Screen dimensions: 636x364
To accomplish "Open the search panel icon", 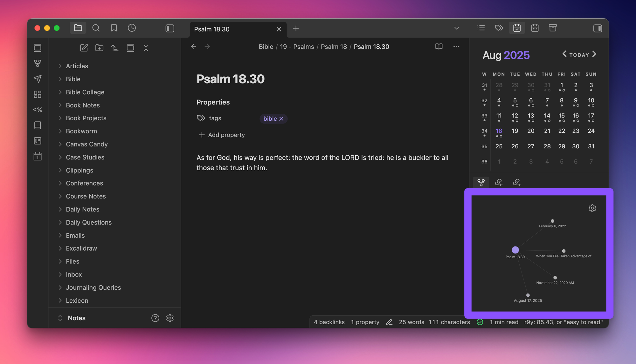I will coord(96,28).
